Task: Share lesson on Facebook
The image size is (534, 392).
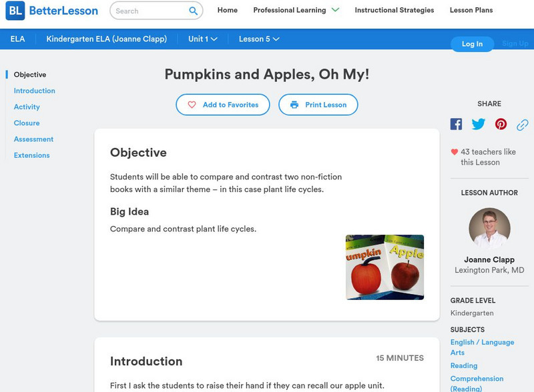Action: coord(456,124)
